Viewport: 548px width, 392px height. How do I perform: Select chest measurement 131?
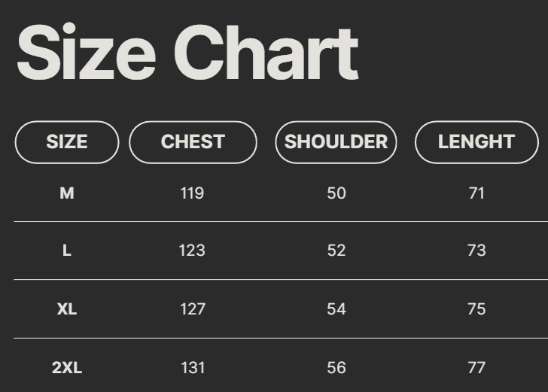click(192, 368)
